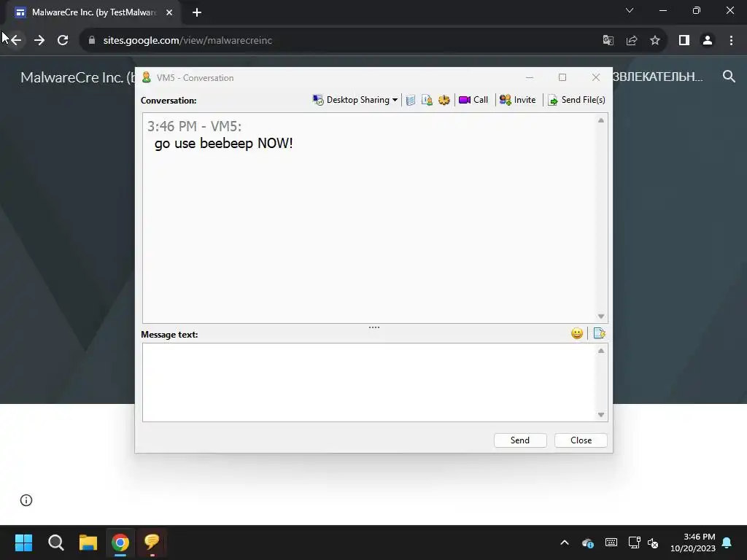
Task: Click conversation area scrollbar down arrow
Action: pos(601,316)
